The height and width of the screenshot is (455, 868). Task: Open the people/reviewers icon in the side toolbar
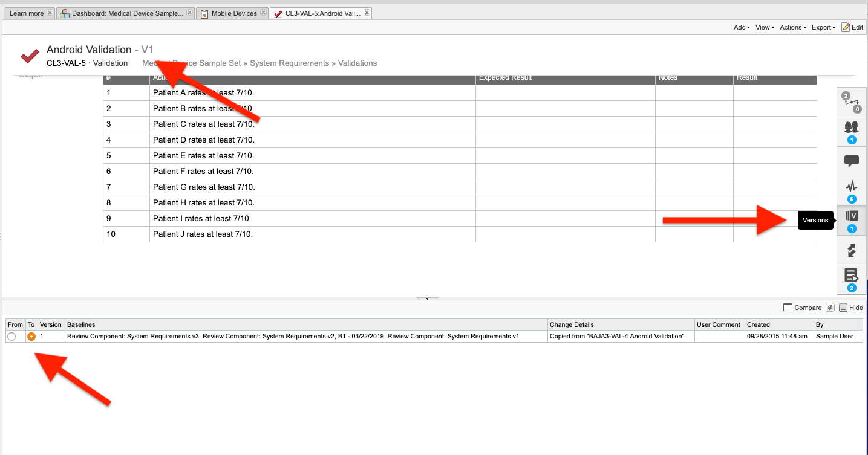click(852, 132)
